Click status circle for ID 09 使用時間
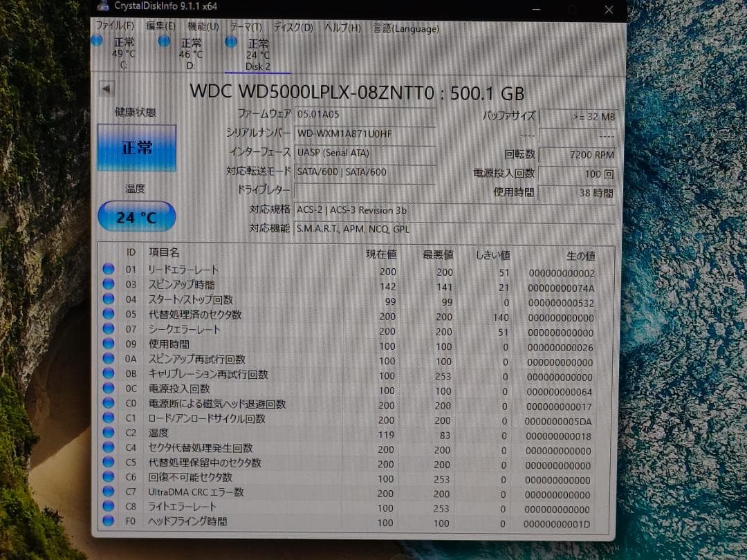Image resolution: width=747 pixels, height=560 pixels. [109, 344]
